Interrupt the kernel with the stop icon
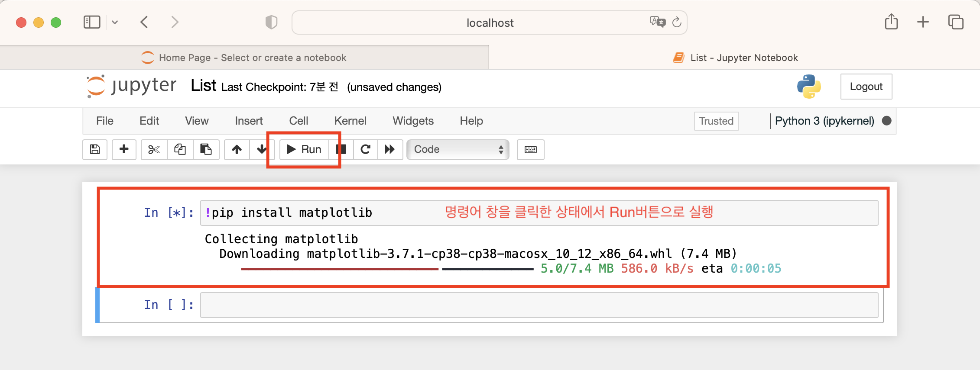 tap(341, 149)
